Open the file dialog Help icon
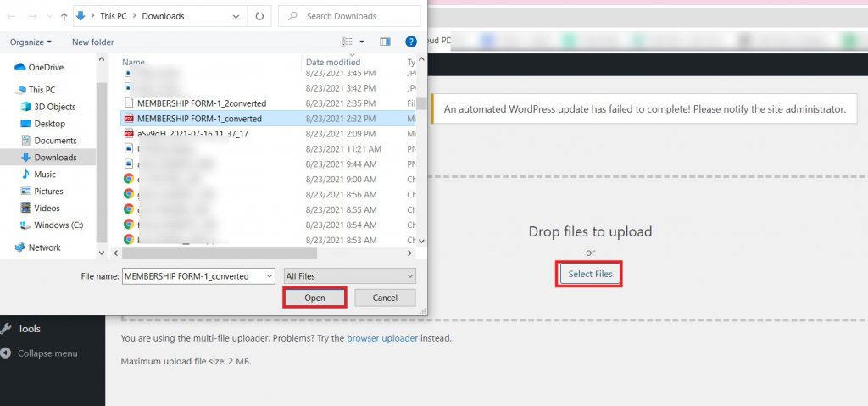This screenshot has width=868, height=406. point(411,42)
